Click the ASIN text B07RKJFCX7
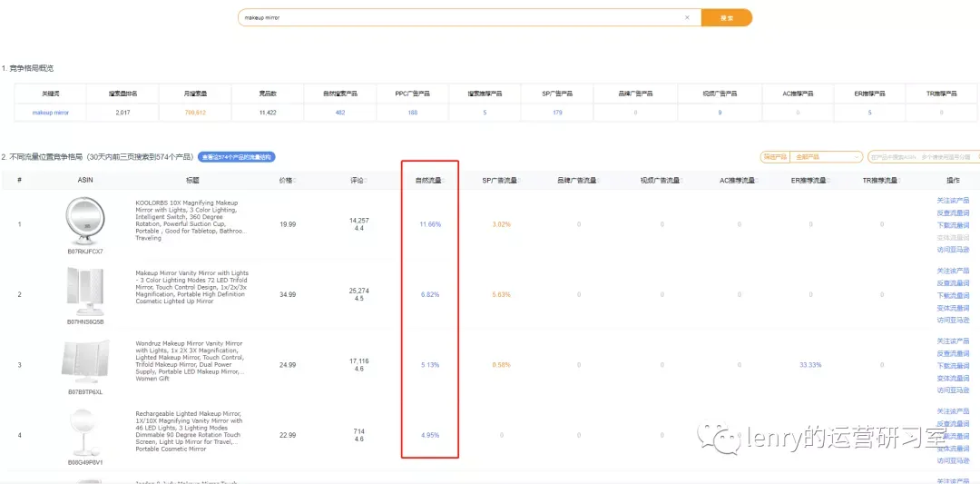Screen dimensions: 980x484 click(x=85, y=252)
